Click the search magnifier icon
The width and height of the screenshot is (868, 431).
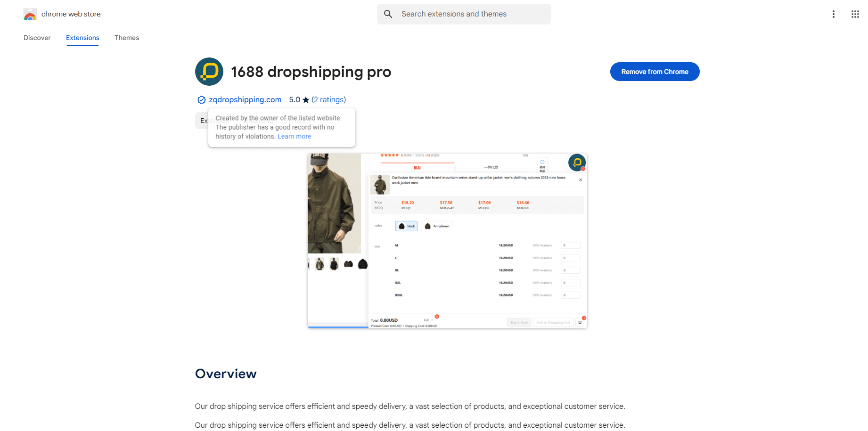(388, 14)
